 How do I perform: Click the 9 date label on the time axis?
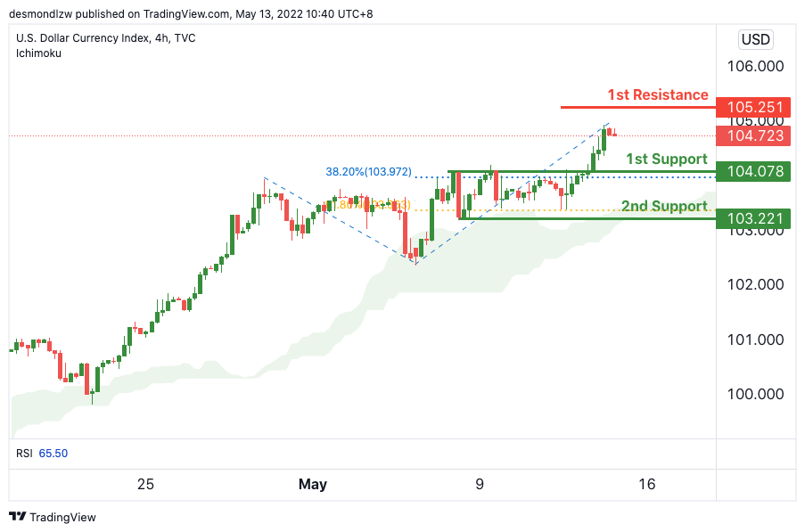coord(480,485)
